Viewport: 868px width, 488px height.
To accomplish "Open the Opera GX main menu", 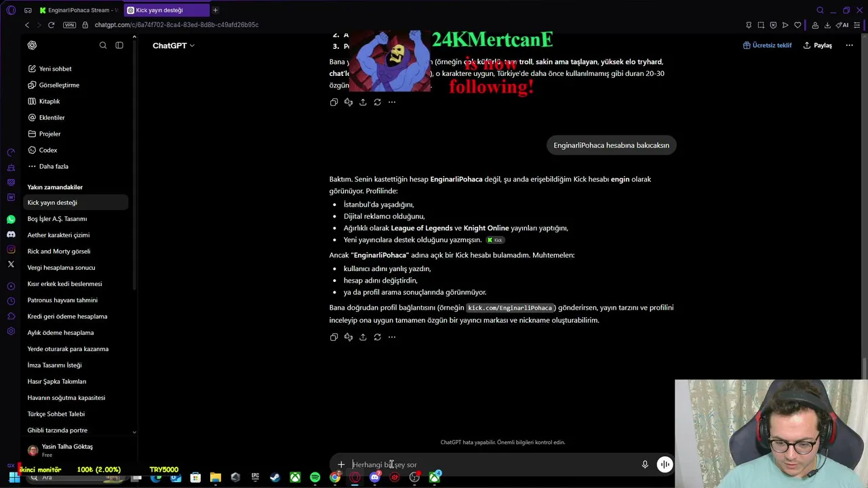I will (x=11, y=10).
